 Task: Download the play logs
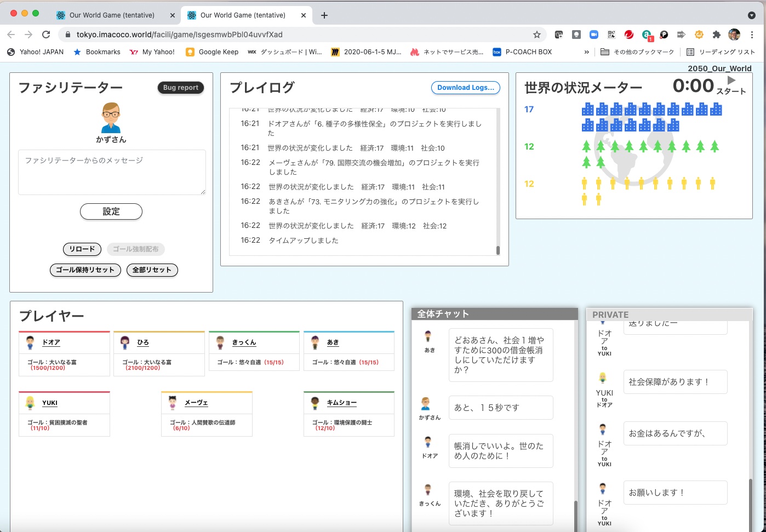465,88
